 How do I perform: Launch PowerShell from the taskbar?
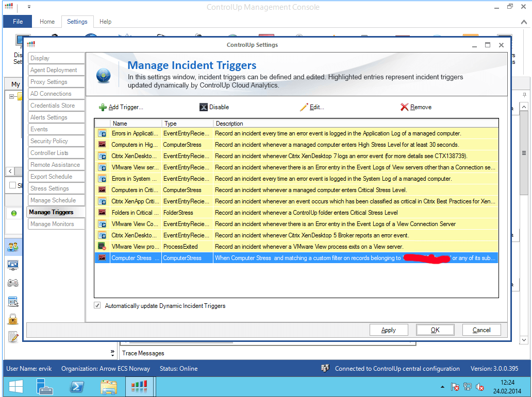pos(77,387)
